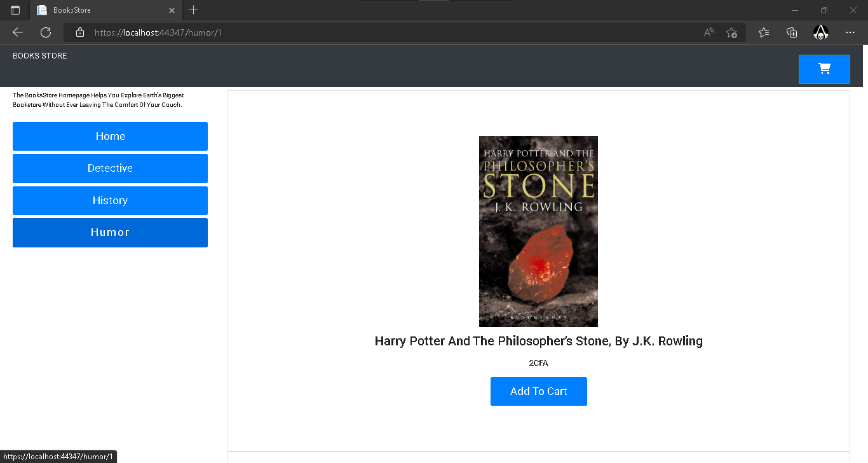Click the BooksStore homepage description text

point(98,100)
